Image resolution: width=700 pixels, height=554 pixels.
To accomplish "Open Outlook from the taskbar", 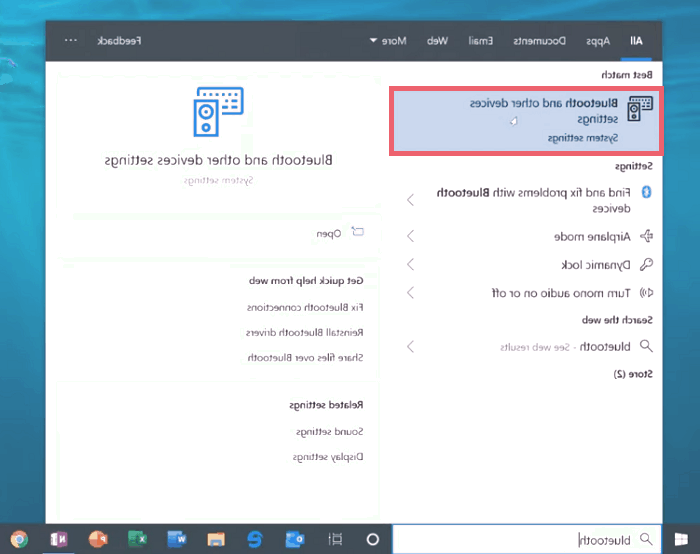I will pyautogui.click(x=294, y=539).
